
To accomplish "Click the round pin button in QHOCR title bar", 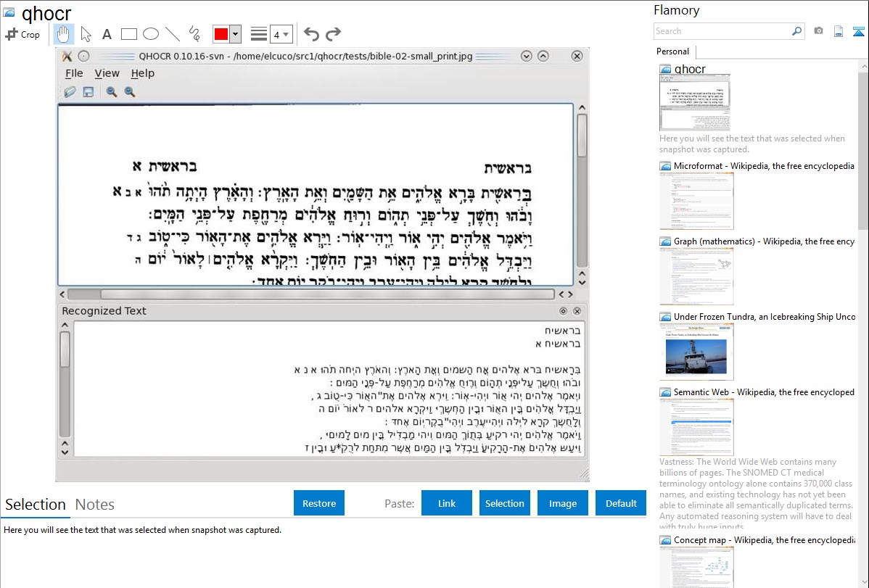I will 83,56.
